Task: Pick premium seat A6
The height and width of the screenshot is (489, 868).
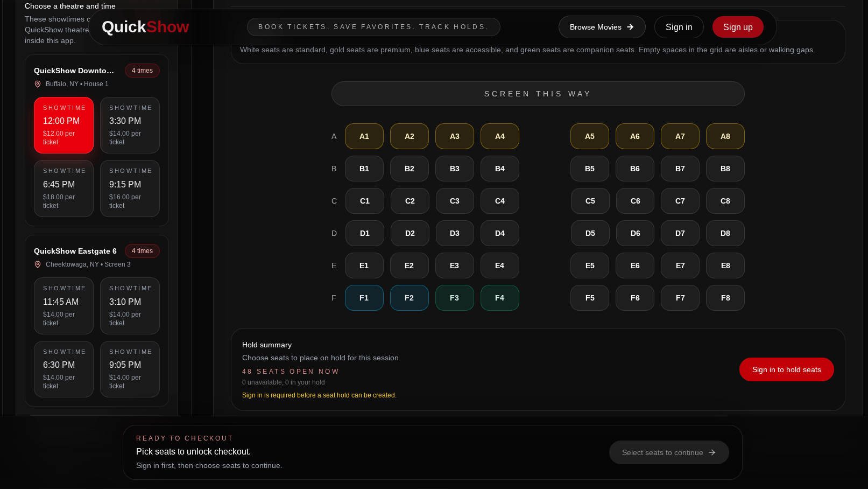Action: pos(635,136)
